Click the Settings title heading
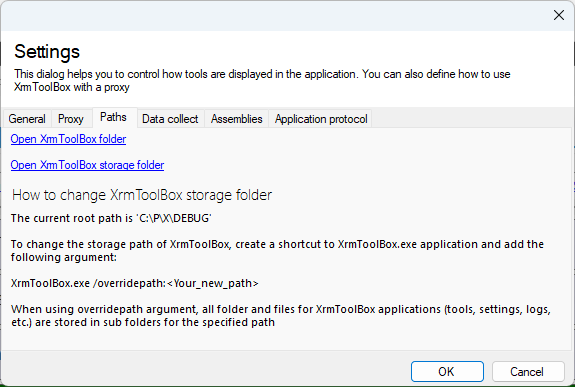The height and width of the screenshot is (387, 575). [x=47, y=51]
